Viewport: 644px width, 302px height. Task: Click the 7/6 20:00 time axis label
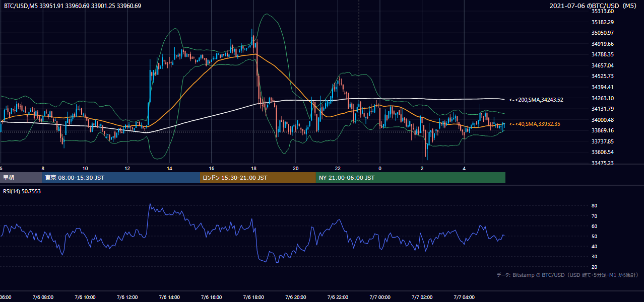tap(295, 297)
